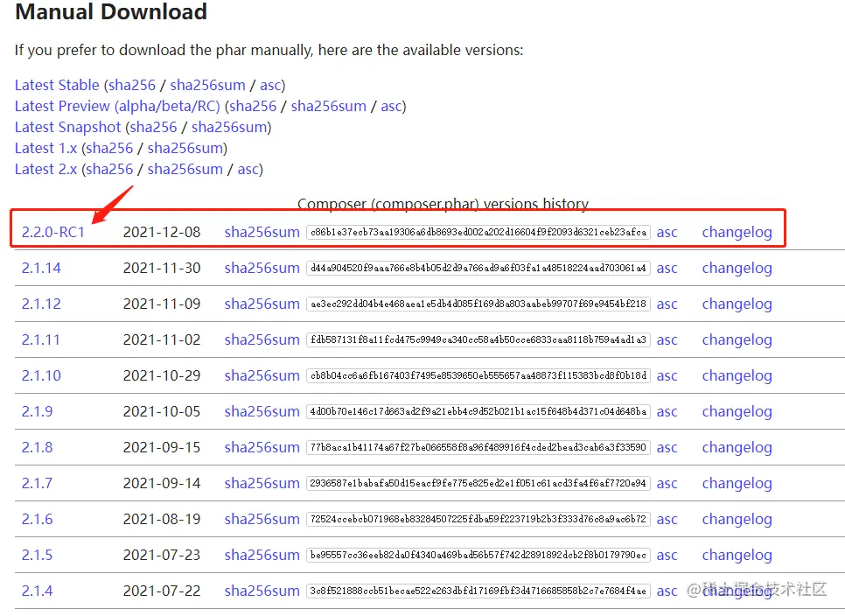This screenshot has width=845, height=616.
Task: View changelog for version 2.1.11
Action: pos(737,340)
